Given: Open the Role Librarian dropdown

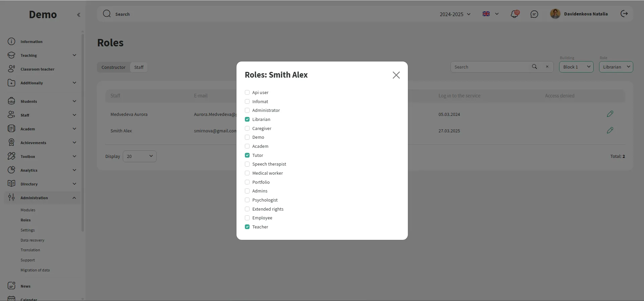Looking at the screenshot, I should (x=616, y=67).
